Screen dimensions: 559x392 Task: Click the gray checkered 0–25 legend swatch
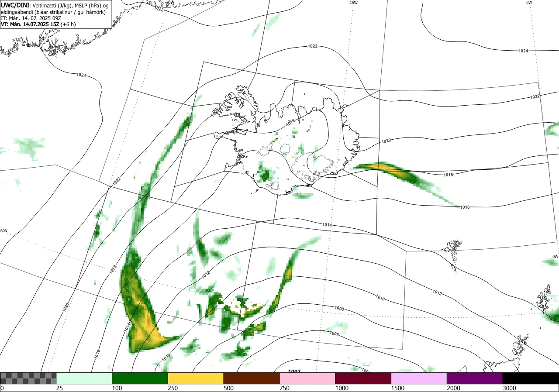pyautogui.click(x=28, y=378)
